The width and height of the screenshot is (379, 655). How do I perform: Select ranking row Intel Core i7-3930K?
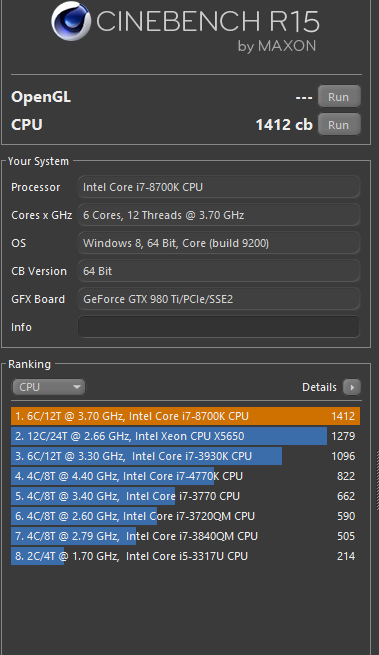pos(185,456)
